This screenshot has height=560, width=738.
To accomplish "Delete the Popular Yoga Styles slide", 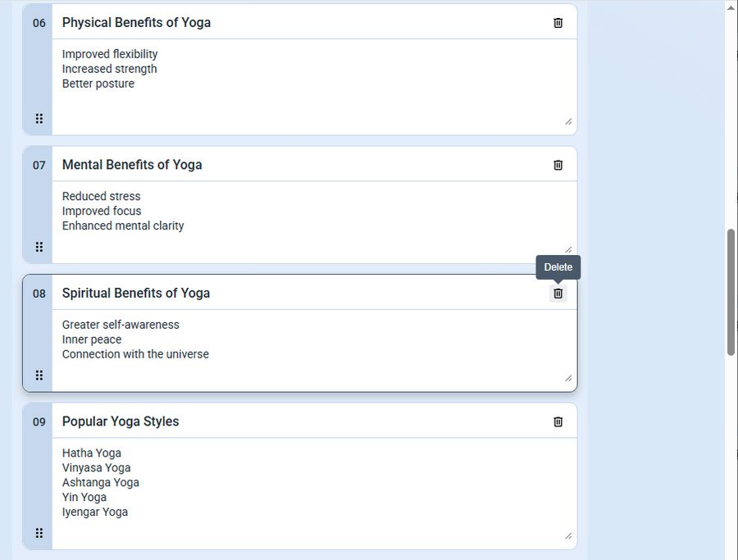I will click(x=558, y=421).
